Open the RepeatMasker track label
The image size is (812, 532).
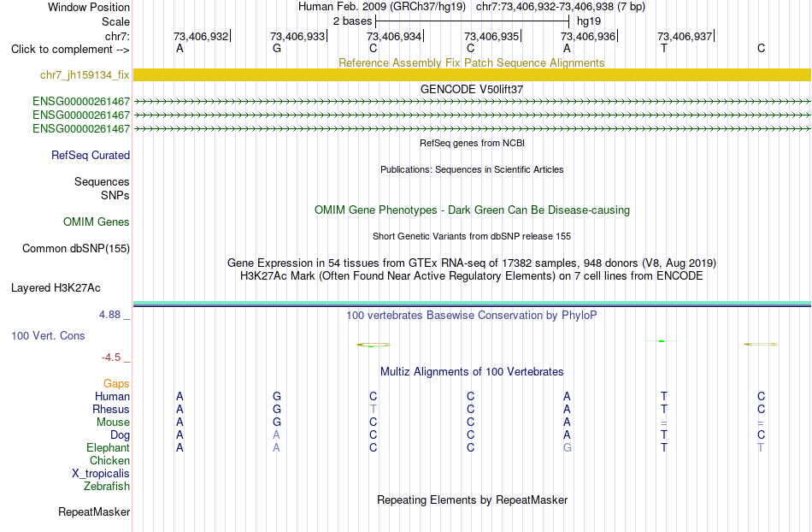(94, 511)
